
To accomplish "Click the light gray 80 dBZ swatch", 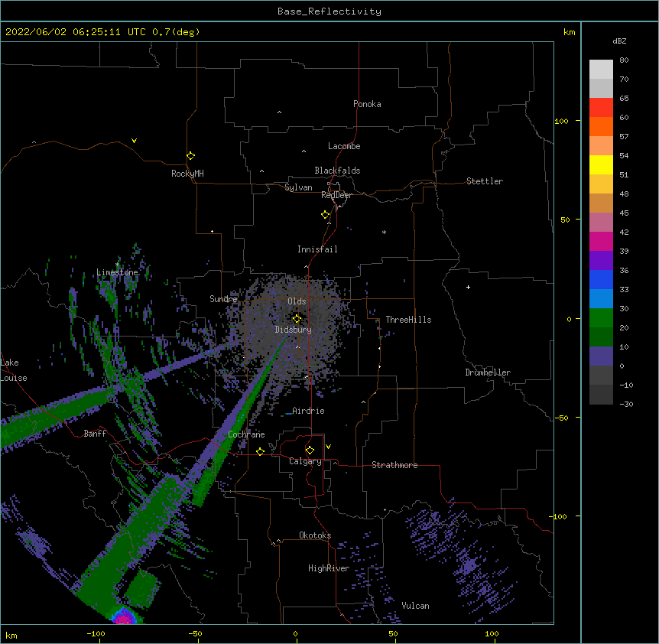I will tap(601, 70).
